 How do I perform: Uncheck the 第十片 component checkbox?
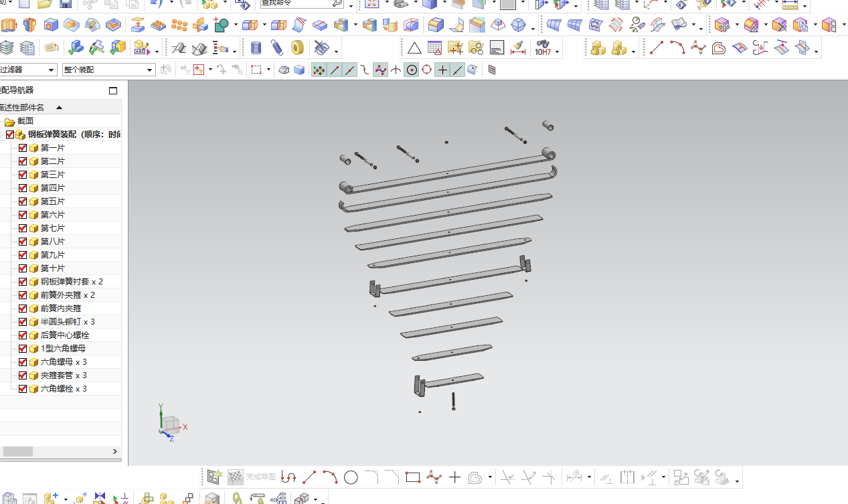23,268
